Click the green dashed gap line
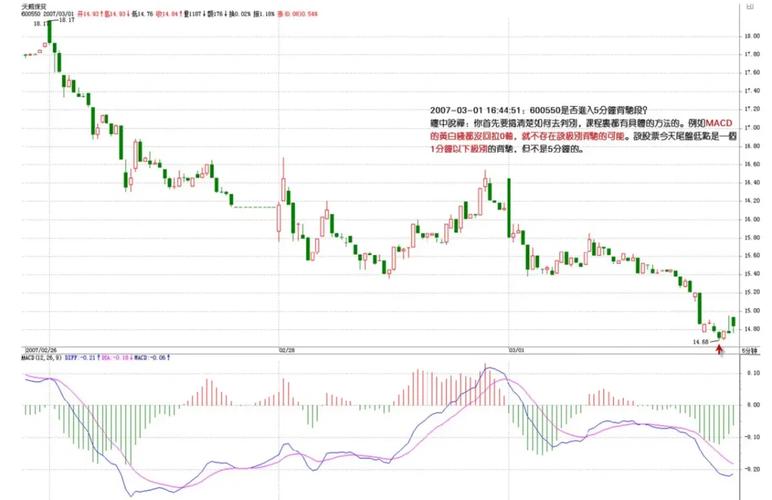The image size is (772, 500). click(254, 207)
